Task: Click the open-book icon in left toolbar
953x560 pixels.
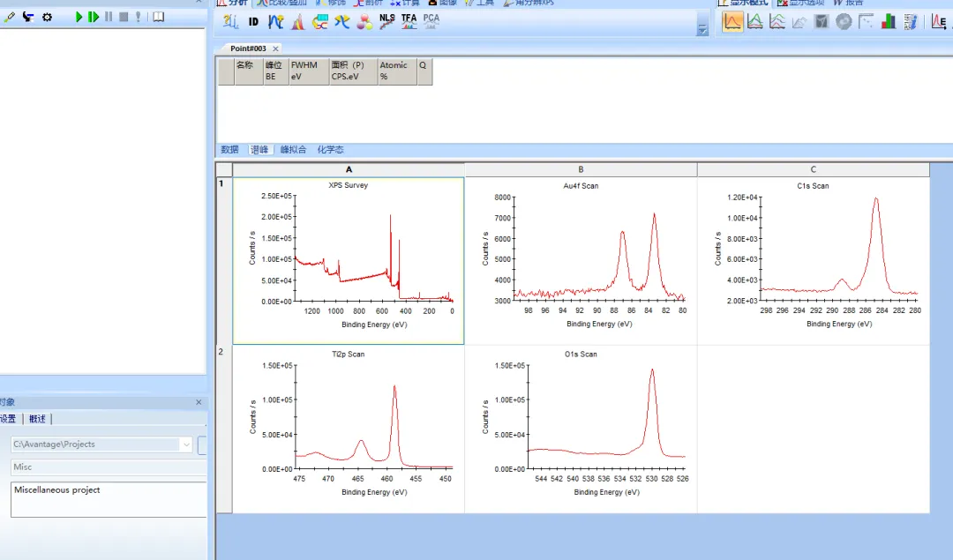Action: (x=159, y=17)
